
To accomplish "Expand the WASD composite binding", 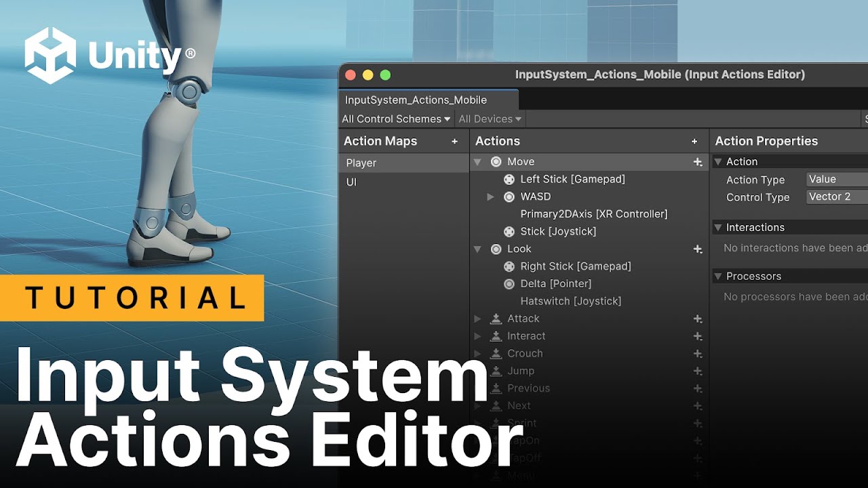I will [x=491, y=197].
